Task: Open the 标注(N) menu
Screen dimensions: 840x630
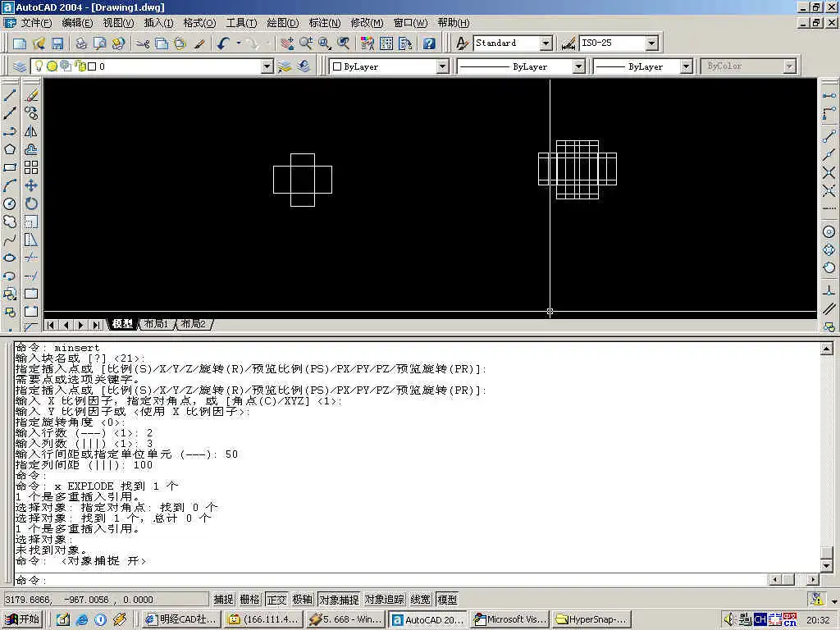Action: point(325,23)
